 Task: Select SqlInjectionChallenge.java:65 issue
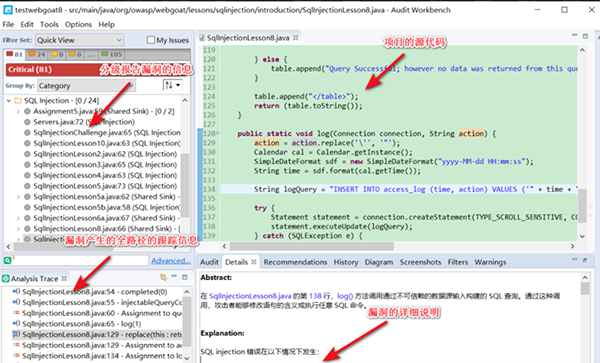(x=107, y=133)
